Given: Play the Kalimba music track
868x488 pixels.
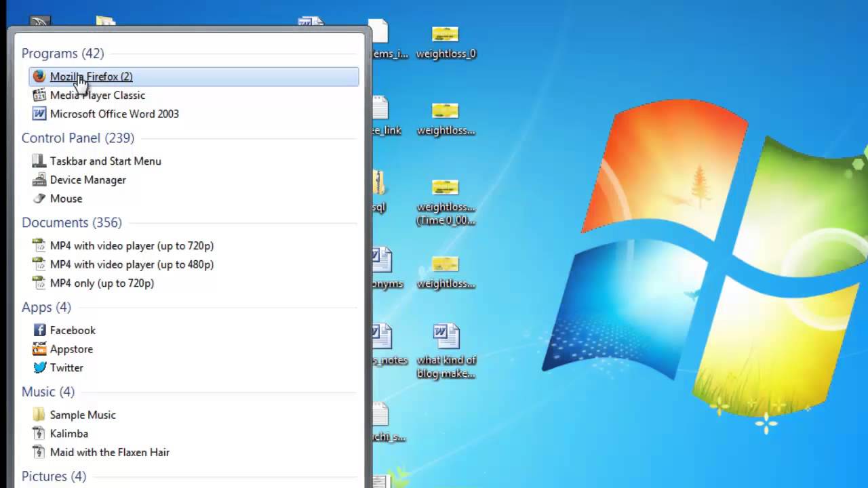Looking at the screenshot, I should coord(68,433).
